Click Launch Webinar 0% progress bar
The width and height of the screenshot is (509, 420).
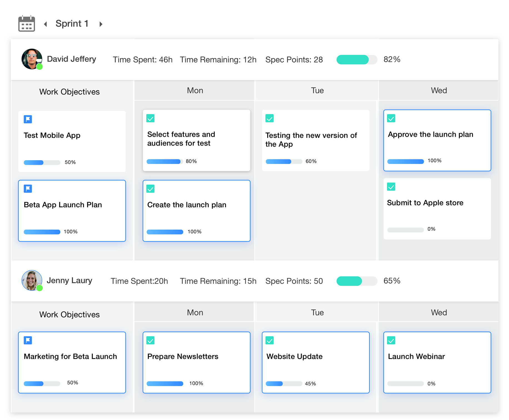405,384
